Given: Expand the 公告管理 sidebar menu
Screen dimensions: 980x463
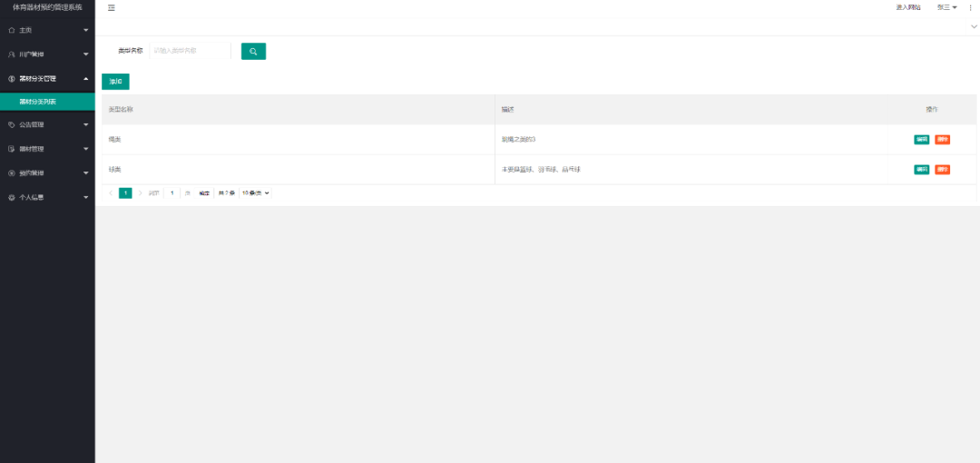Looking at the screenshot, I should [47, 124].
